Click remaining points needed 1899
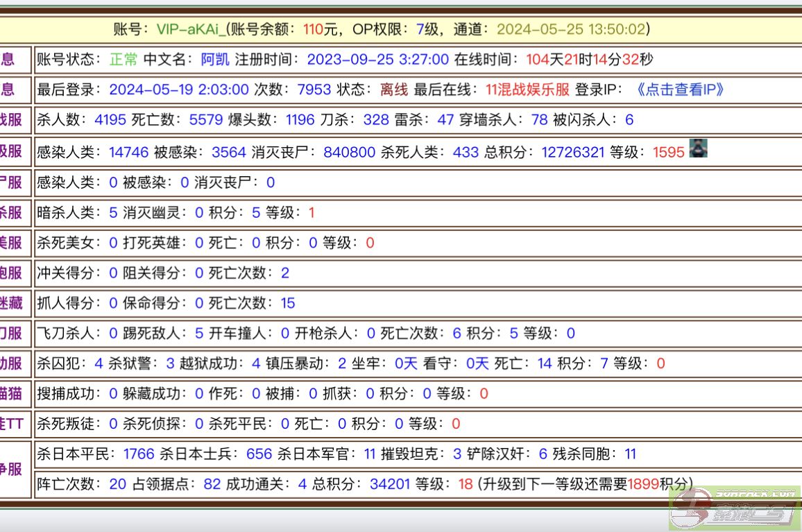Image resolution: width=802 pixels, height=532 pixels. pyautogui.click(x=643, y=484)
